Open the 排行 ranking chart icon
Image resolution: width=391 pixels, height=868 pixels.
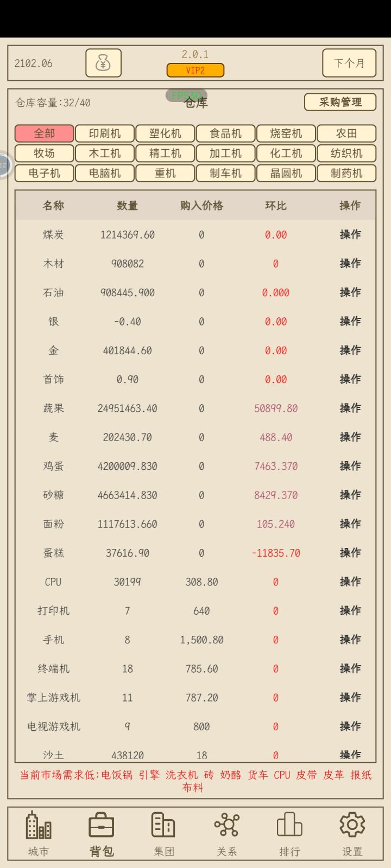point(289,825)
